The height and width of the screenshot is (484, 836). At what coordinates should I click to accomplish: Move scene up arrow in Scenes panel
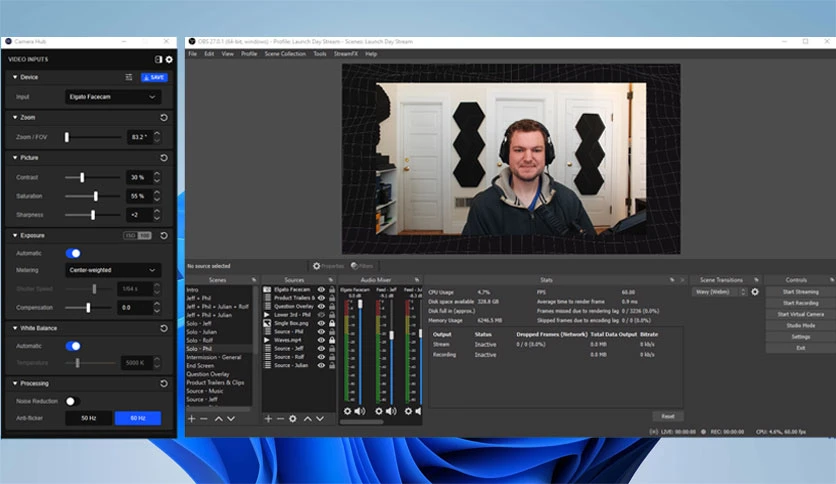[219, 419]
